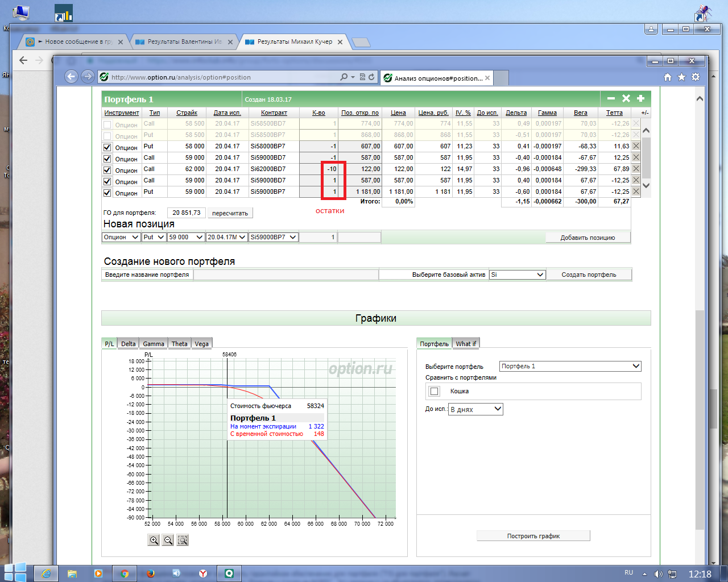Click the back arrow in the background browser
Image resolution: width=728 pixels, height=582 pixels.
[x=23, y=60]
